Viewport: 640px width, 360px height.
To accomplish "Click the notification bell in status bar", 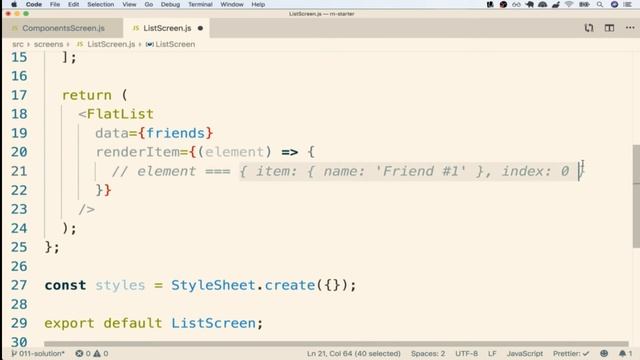I will (x=625, y=353).
